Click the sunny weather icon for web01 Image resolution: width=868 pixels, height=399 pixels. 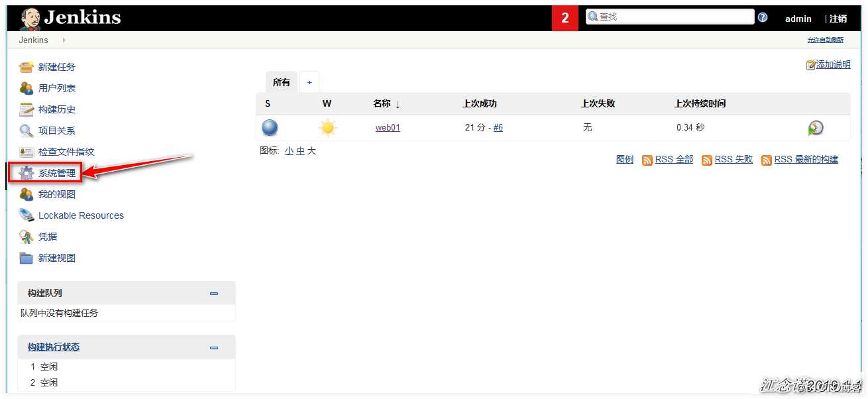[327, 128]
